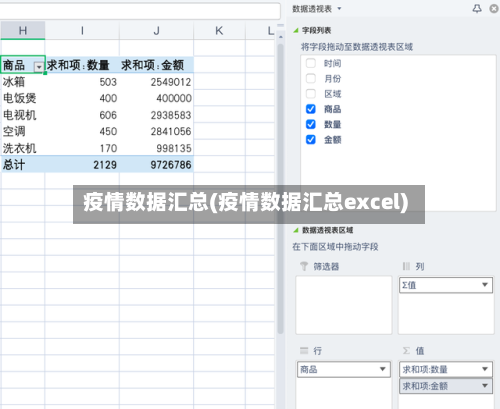
Task: Open the Σ值 dropdown in column area
Action: pos(485,285)
